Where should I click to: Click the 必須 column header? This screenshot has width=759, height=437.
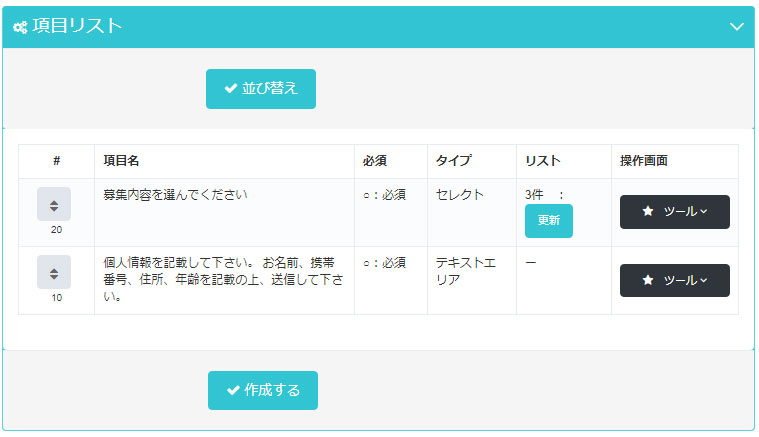tap(375, 161)
